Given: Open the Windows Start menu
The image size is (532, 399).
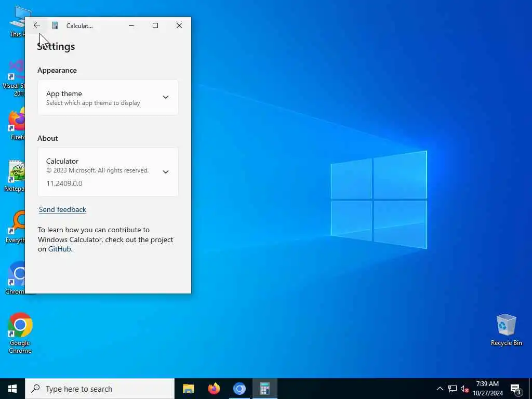Looking at the screenshot, I should [12, 389].
